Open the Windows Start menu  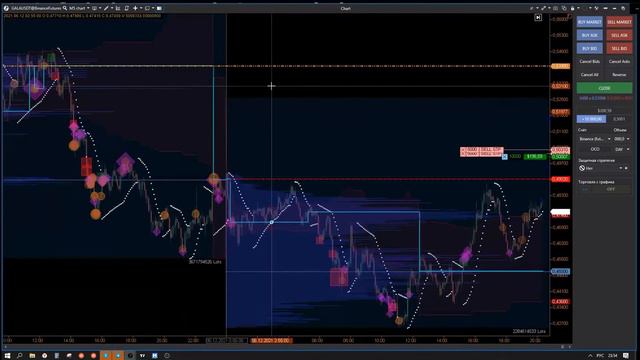tap(7, 356)
